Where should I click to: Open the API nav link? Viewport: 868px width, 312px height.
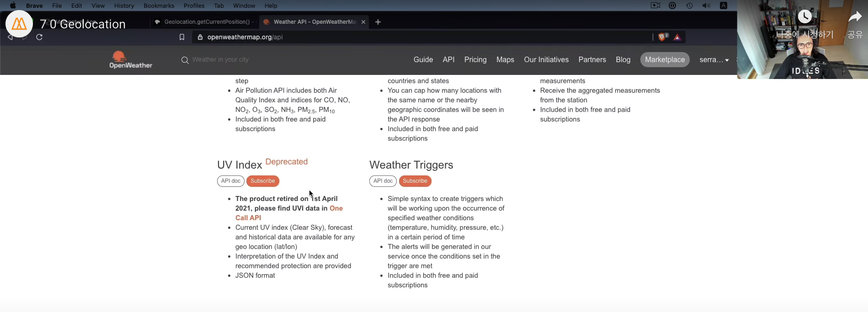448,59
